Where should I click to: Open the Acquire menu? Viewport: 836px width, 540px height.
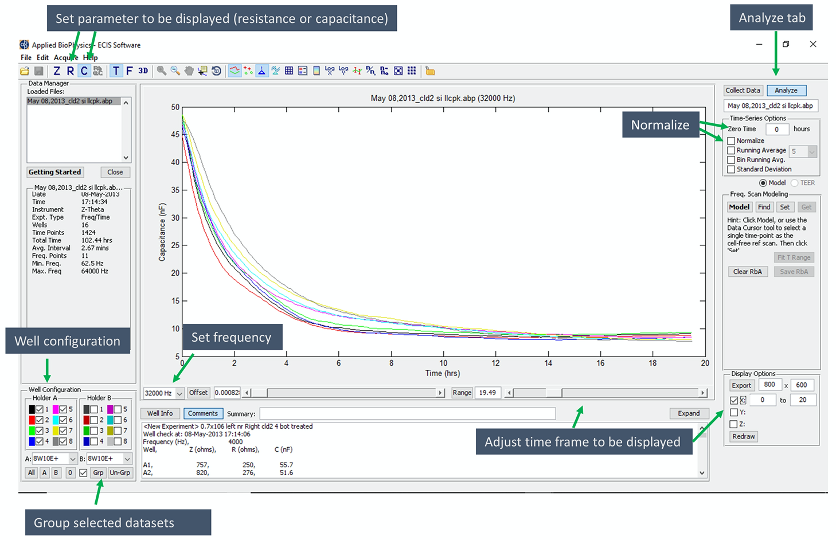65,57
